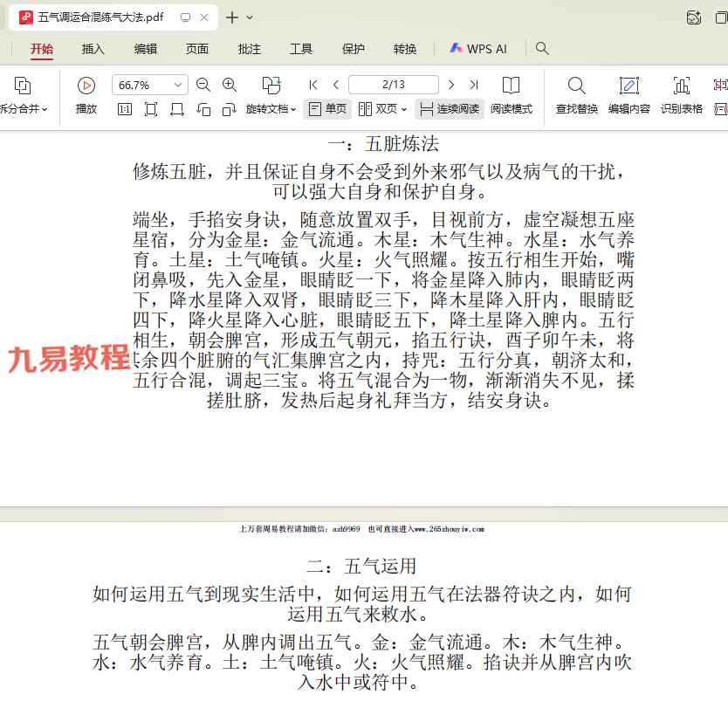
Task: Click the Recognize Table (识别表格) icon
Action: tap(681, 86)
